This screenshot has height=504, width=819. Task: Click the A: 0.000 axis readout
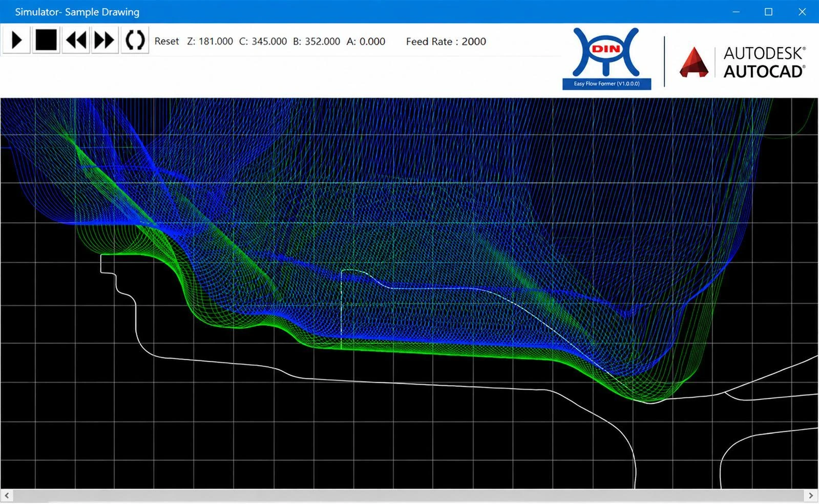tap(366, 41)
